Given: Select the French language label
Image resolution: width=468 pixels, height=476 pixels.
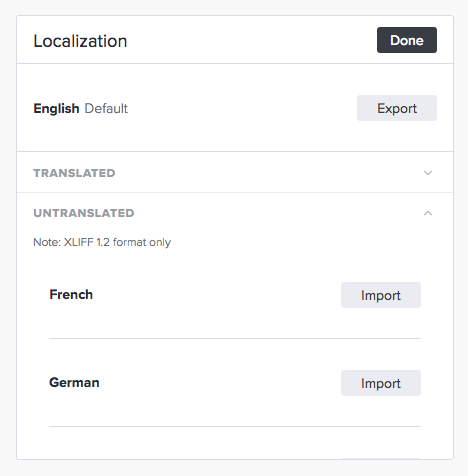Looking at the screenshot, I should 71,295.
